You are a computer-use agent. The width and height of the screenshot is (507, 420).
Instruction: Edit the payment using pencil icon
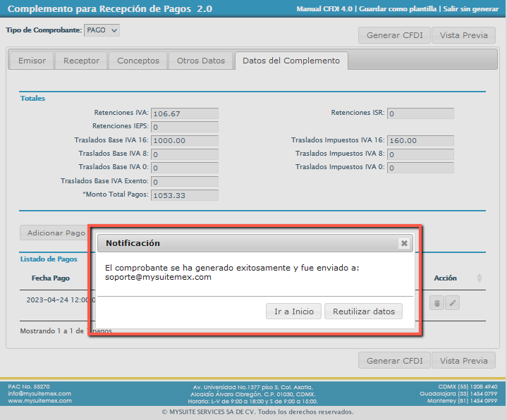(x=453, y=303)
